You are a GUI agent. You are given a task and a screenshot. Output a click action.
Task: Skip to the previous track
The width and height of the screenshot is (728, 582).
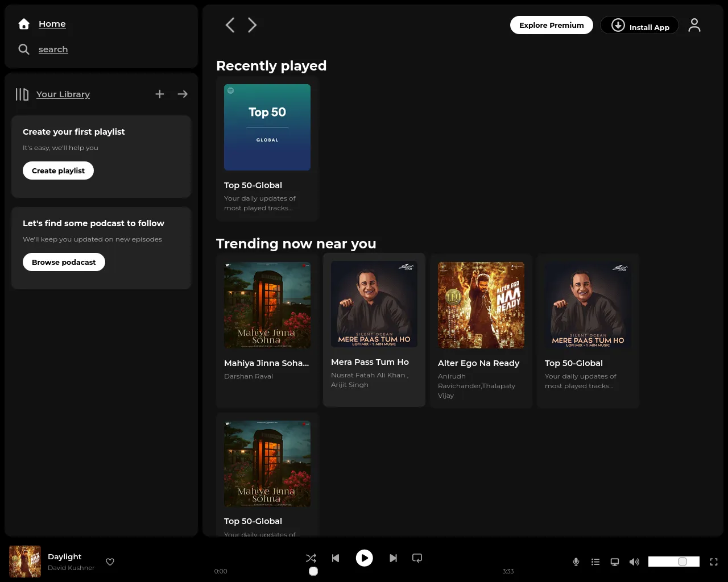[336, 558]
